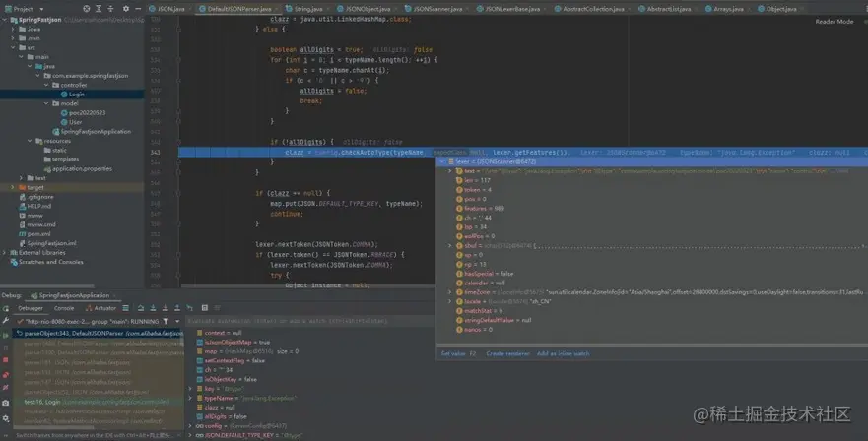The width and height of the screenshot is (868, 441).
Task: Expand the timeZone field in popup
Action: coord(450,292)
